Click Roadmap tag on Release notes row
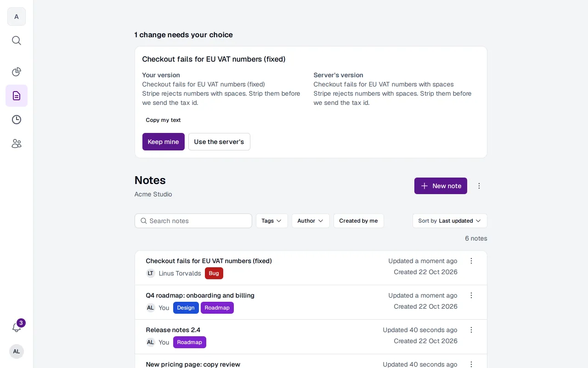 (190, 342)
